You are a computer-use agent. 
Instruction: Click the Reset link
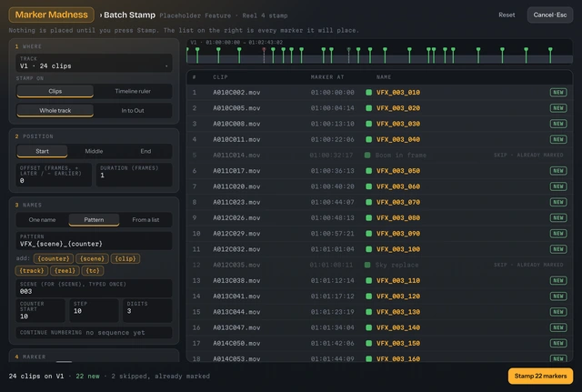pyautogui.click(x=507, y=15)
